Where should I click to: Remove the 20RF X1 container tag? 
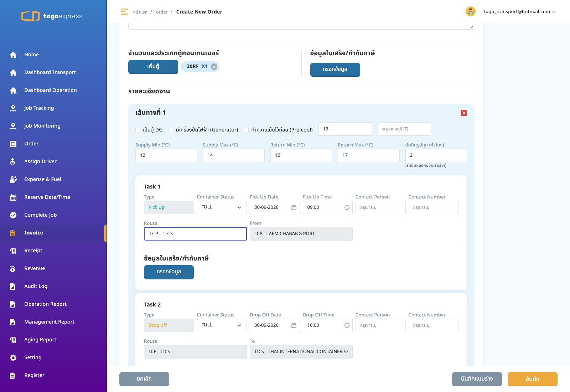pyautogui.click(x=214, y=67)
